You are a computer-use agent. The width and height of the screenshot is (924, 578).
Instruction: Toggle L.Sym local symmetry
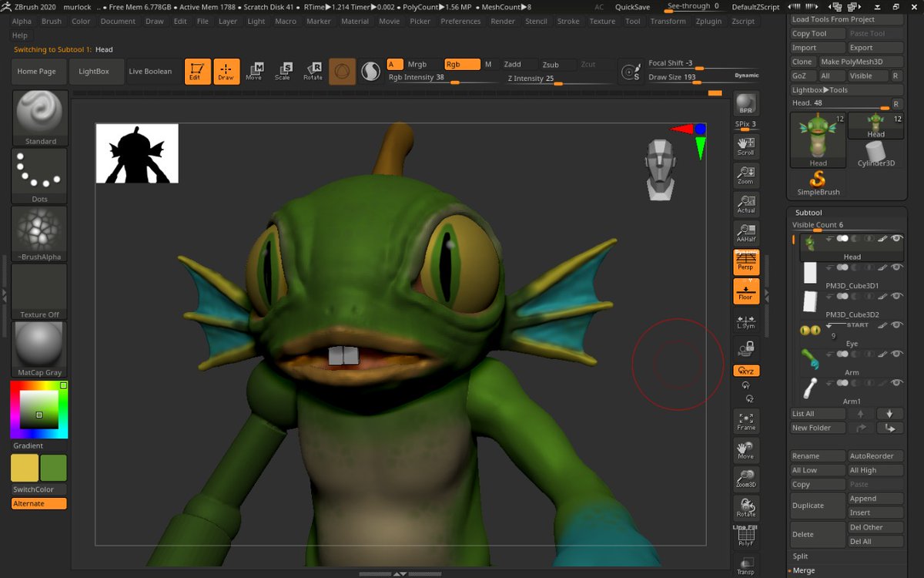[x=745, y=322]
